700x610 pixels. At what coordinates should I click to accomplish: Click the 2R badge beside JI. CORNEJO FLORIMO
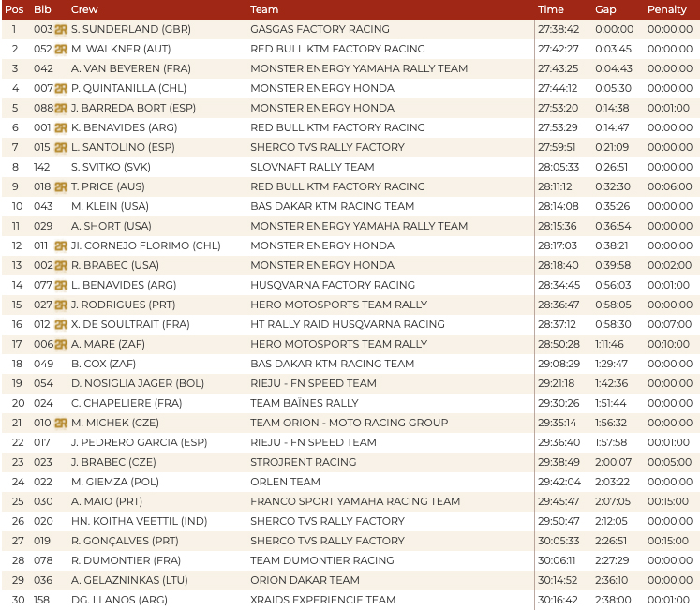pyautogui.click(x=61, y=245)
